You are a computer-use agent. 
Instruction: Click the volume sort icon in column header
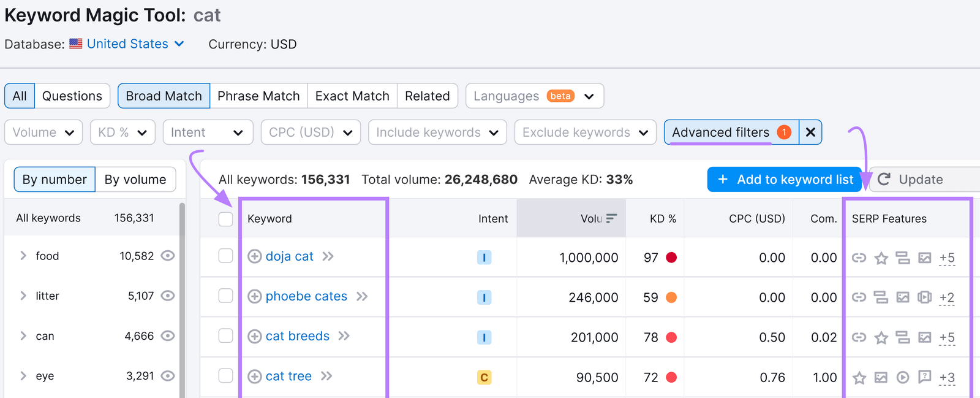[x=611, y=218]
